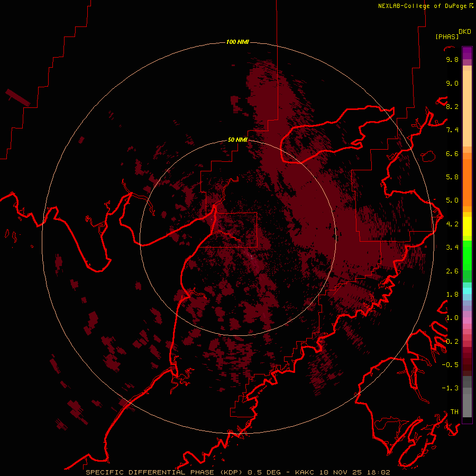The width and height of the screenshot is (476, 476).
Task: Click the SPECIFIC DIFFERENTIAL PHASE (KDP) caption
Action: coord(164,472)
